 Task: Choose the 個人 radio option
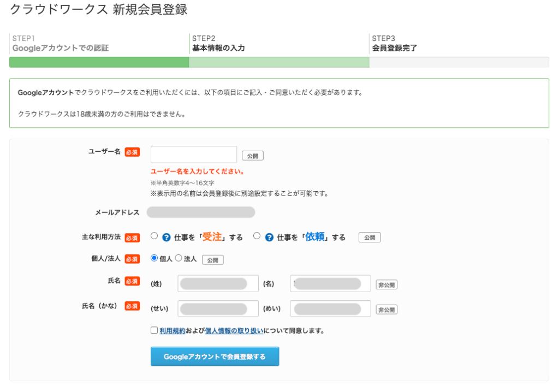(x=154, y=258)
